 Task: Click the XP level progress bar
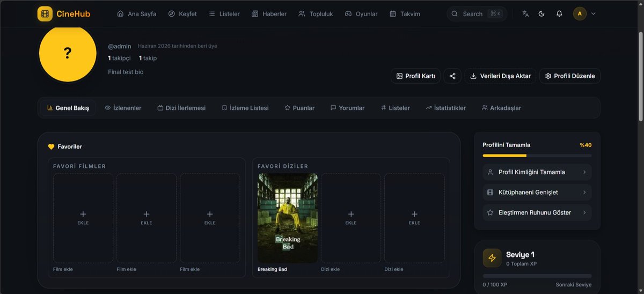tap(537, 276)
